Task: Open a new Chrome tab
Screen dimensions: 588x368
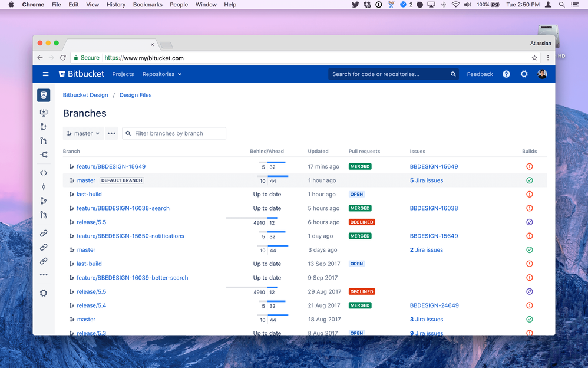Action: coord(166,45)
